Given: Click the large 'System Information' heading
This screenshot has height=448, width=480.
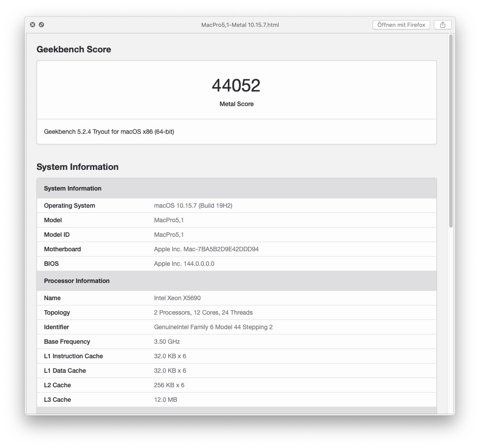Looking at the screenshot, I should (78, 167).
